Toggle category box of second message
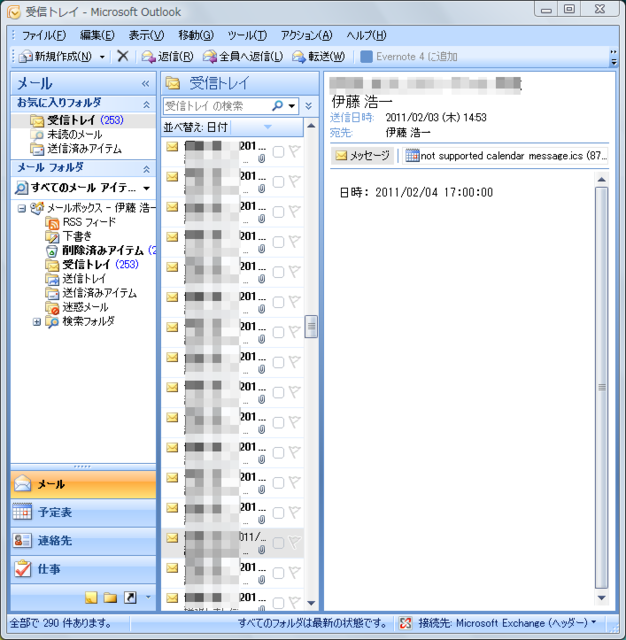The width and height of the screenshot is (626, 640). [x=278, y=182]
